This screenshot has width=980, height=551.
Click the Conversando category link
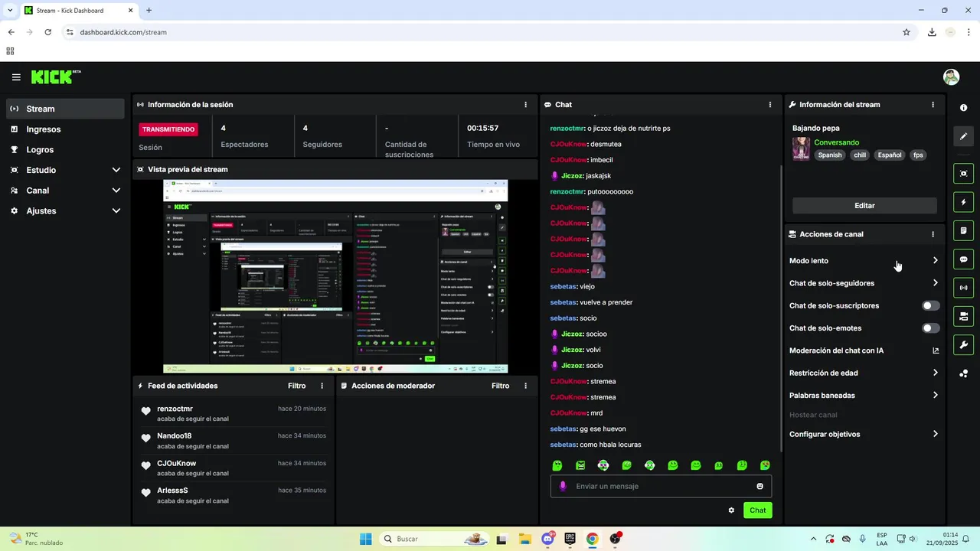(836, 142)
